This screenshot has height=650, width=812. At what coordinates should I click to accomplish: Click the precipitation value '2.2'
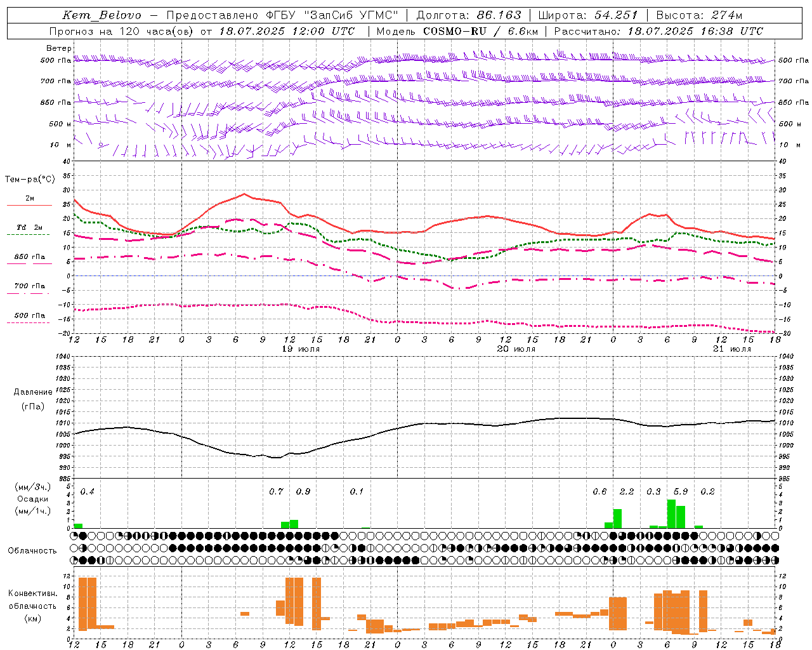click(x=627, y=491)
